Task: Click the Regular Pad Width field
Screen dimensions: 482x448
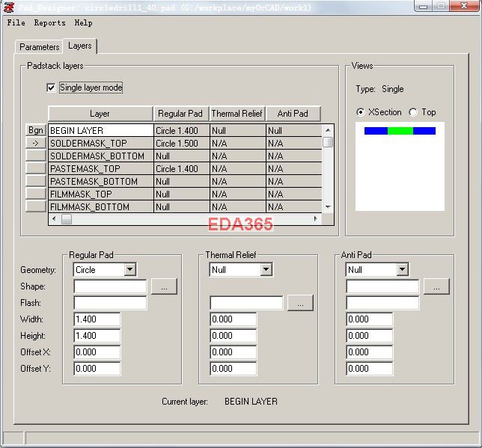Action: 97,319
